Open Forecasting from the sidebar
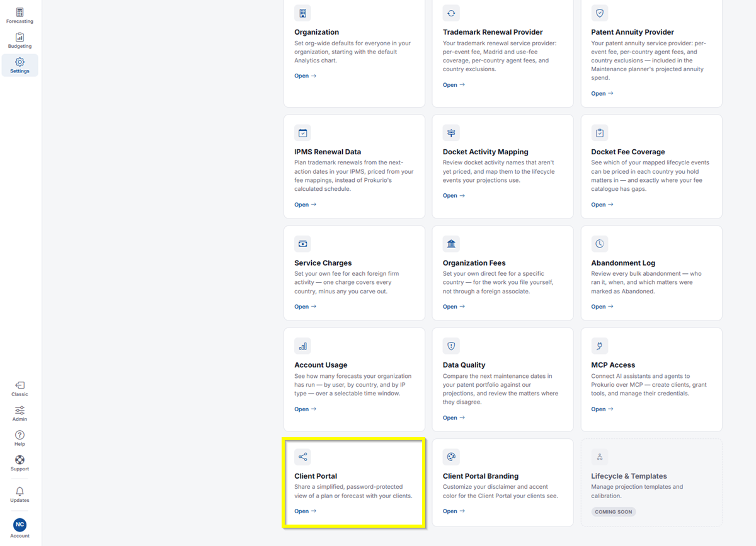 (20, 16)
